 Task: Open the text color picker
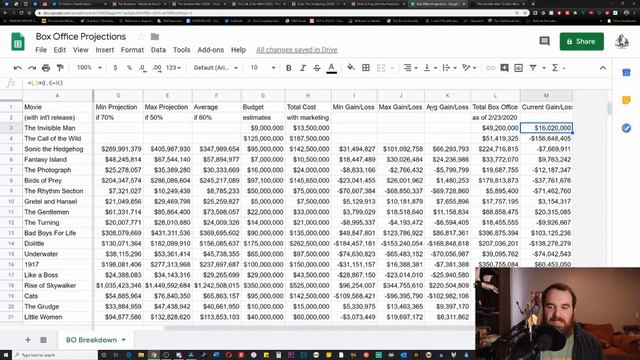pyautogui.click(x=331, y=68)
